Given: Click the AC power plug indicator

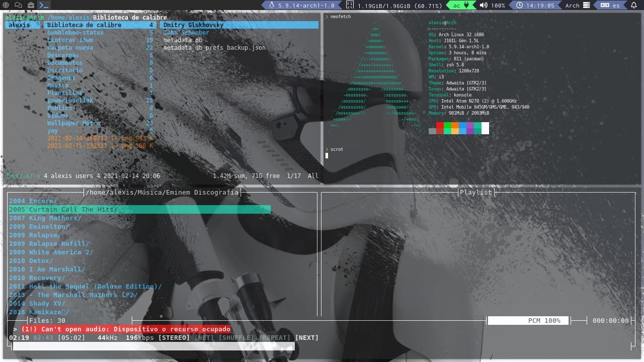Looking at the screenshot, I should (x=465, y=6).
